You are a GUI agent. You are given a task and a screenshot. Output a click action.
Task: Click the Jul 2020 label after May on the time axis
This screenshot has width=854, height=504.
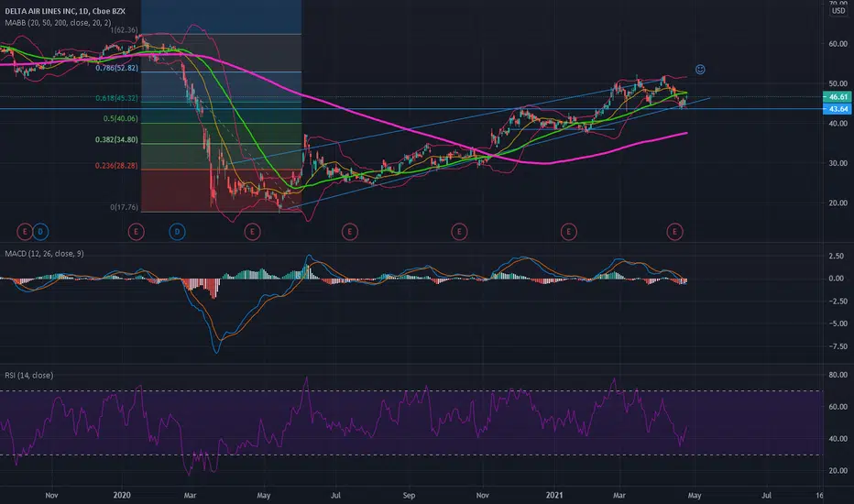(335, 495)
